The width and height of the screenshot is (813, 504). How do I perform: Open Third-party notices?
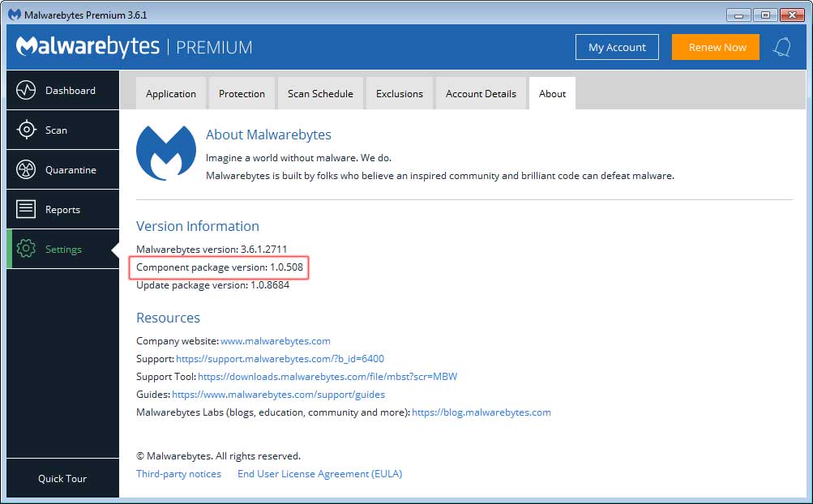[x=178, y=474]
